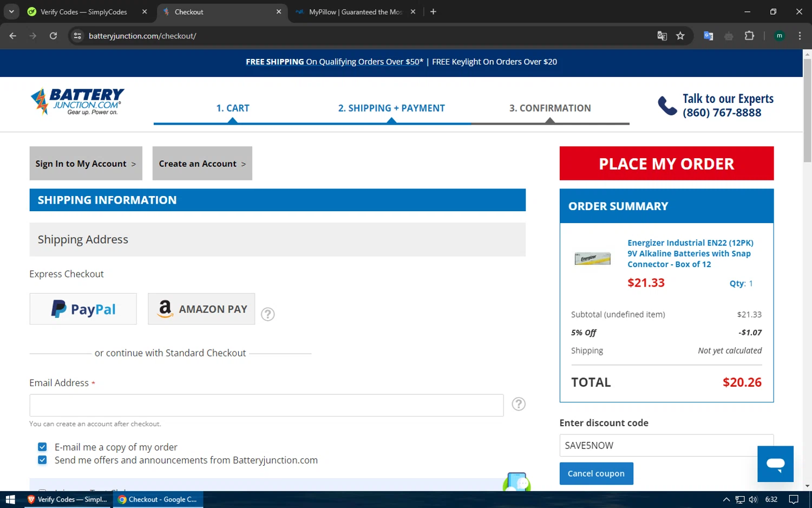Translate this page icon in address bar

click(662, 36)
